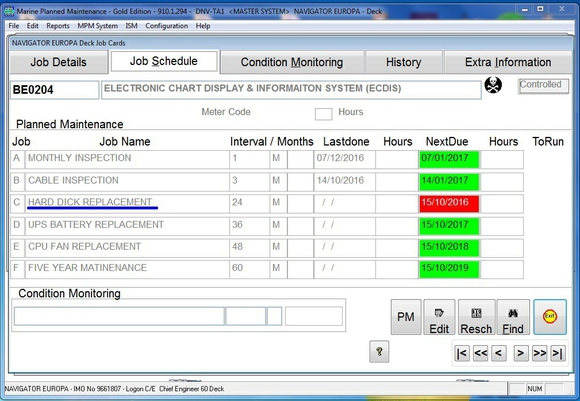Open the Reports menu
The image size is (580, 401).
click(58, 26)
